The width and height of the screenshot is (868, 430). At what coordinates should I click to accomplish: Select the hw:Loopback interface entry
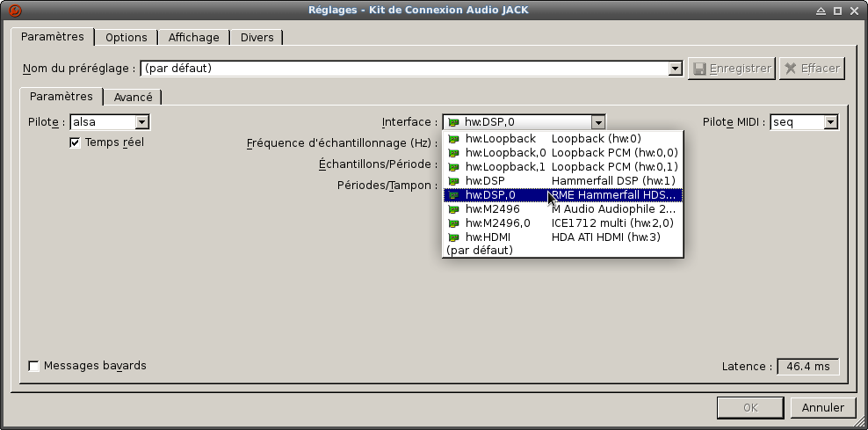[563, 139]
